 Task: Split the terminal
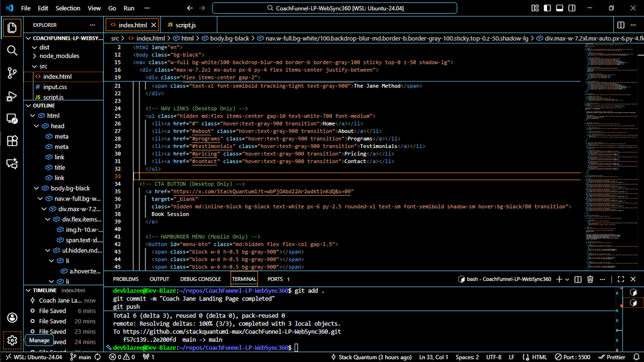tap(578, 279)
